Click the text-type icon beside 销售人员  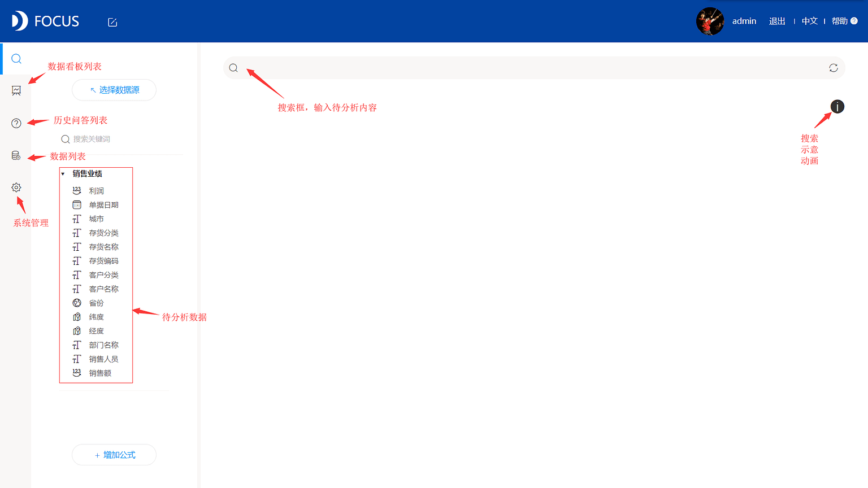point(77,359)
